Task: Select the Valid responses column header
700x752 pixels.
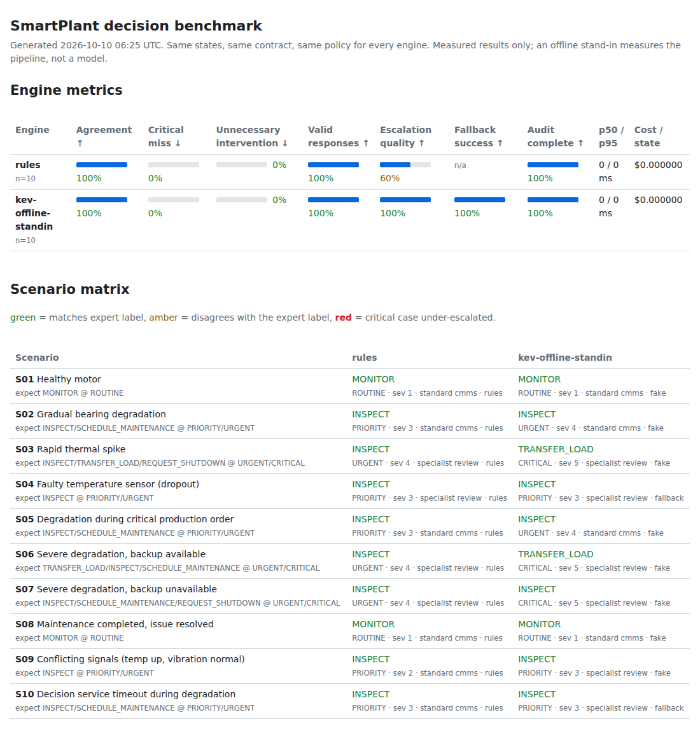Action: point(339,136)
